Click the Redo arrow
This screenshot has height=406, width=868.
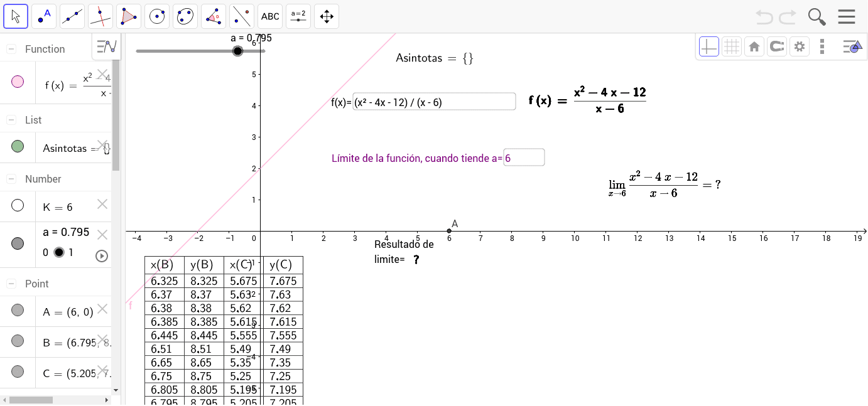788,16
